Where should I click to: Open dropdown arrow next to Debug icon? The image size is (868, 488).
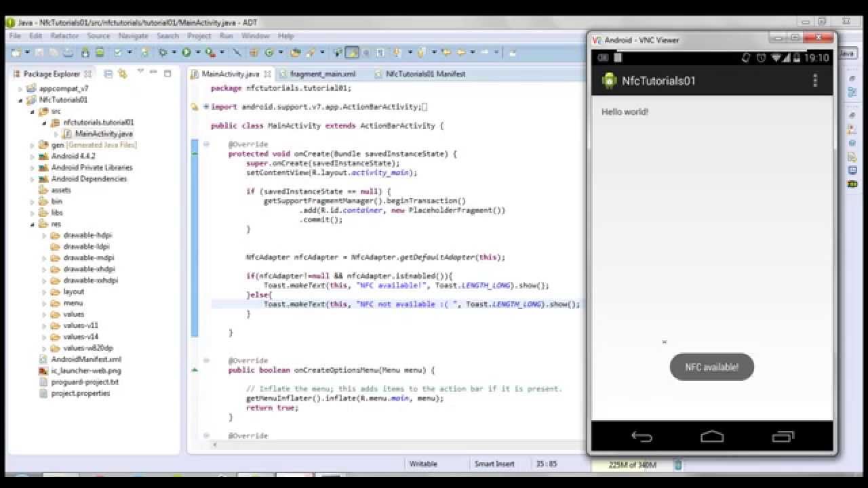174,52
